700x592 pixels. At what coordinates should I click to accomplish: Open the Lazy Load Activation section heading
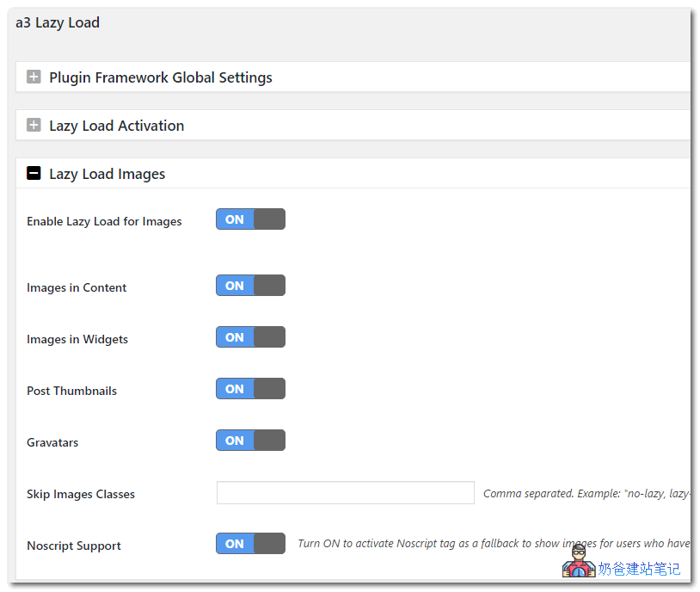(116, 126)
